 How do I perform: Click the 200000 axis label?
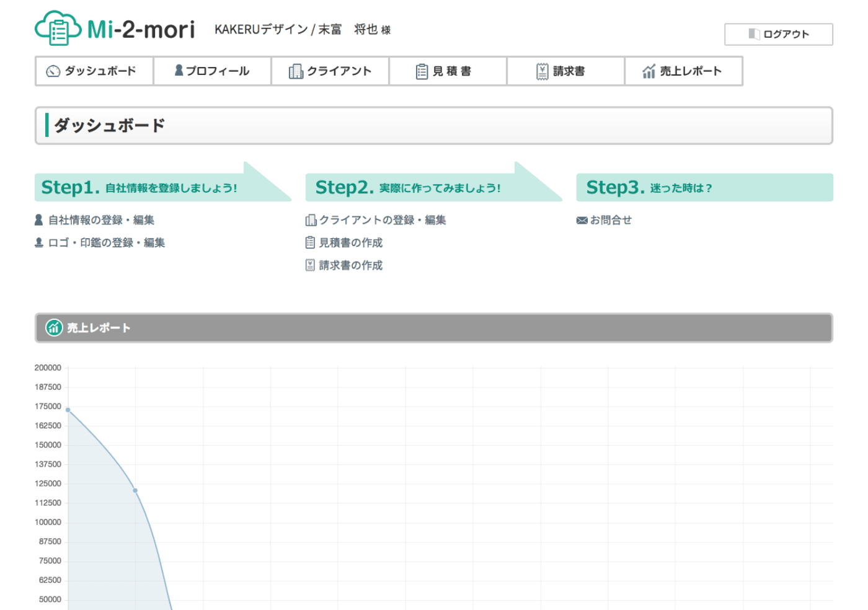coord(48,368)
